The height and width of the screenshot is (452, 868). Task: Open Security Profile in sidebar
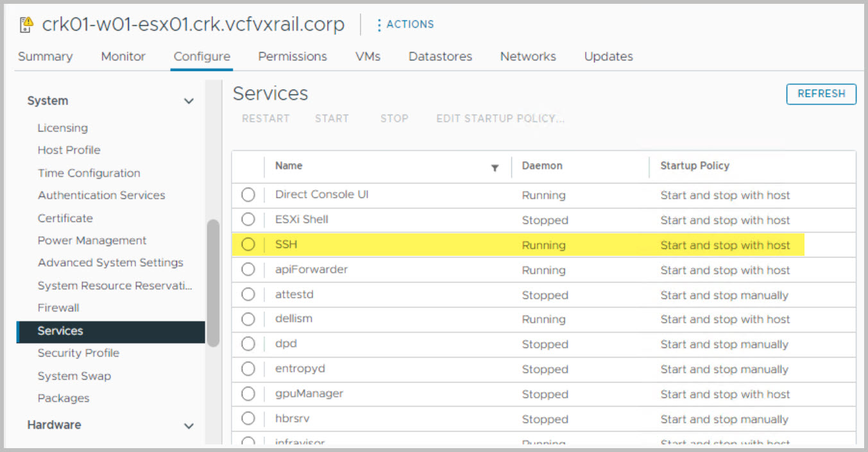[78, 353]
